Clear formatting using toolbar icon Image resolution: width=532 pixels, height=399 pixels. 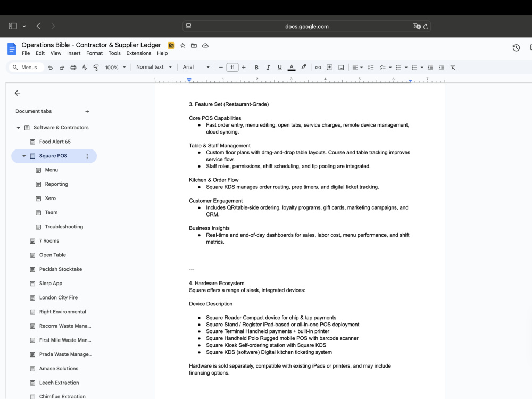pos(453,68)
